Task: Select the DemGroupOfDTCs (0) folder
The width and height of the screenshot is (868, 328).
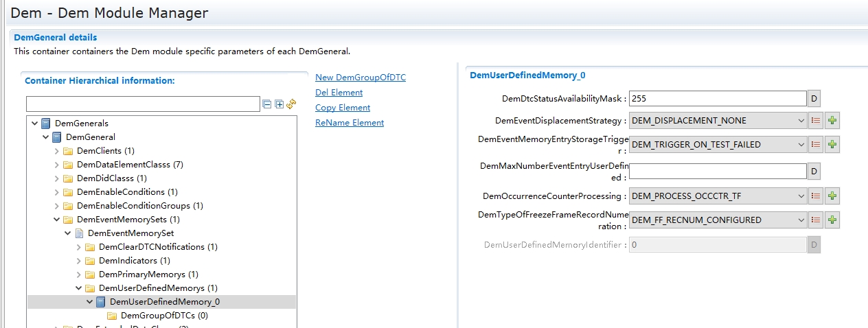Action: (163, 316)
